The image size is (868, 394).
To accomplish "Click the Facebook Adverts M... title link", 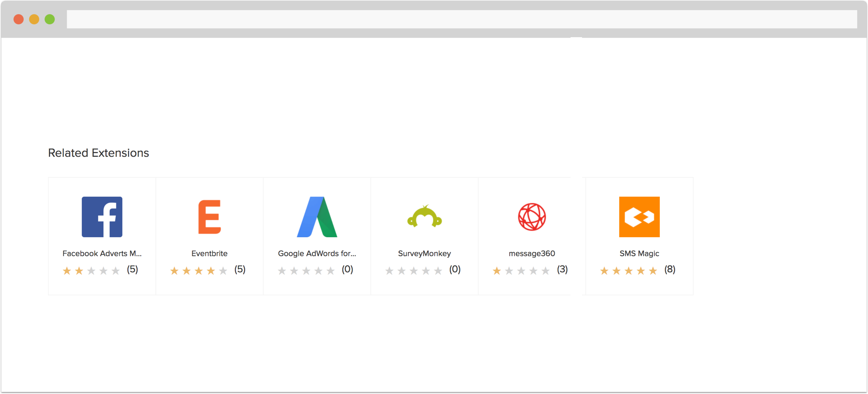I will [x=102, y=254].
